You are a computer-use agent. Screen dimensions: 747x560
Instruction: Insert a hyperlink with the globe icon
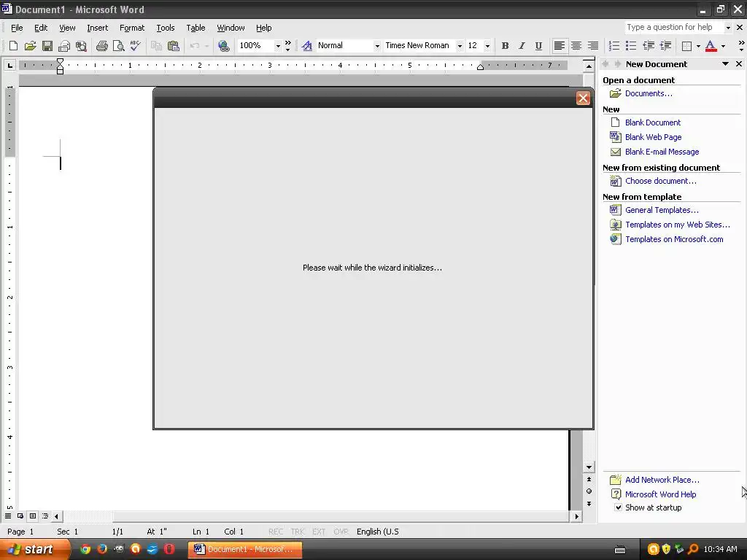tap(223, 46)
